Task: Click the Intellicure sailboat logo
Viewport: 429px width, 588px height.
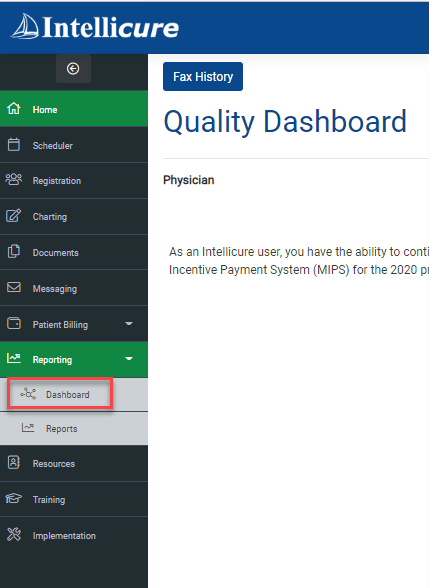Action: 24,26
